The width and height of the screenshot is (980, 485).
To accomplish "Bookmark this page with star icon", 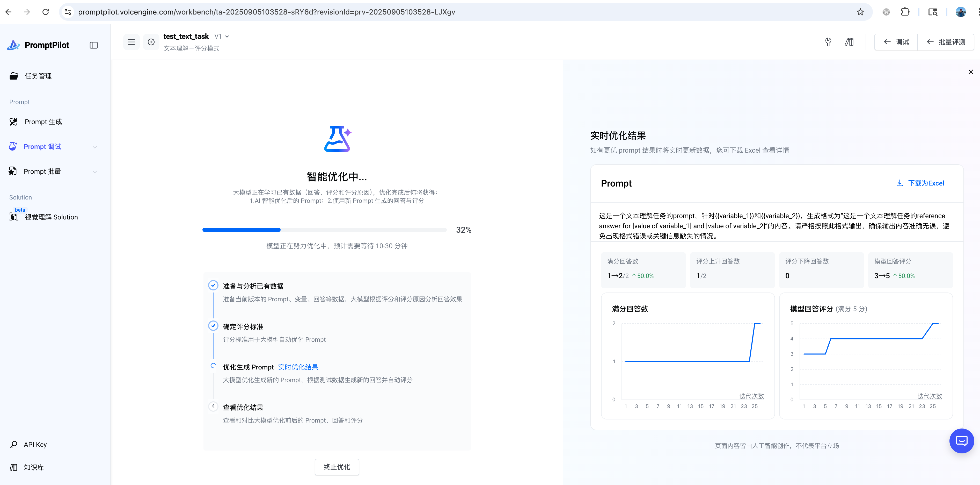I will (860, 12).
